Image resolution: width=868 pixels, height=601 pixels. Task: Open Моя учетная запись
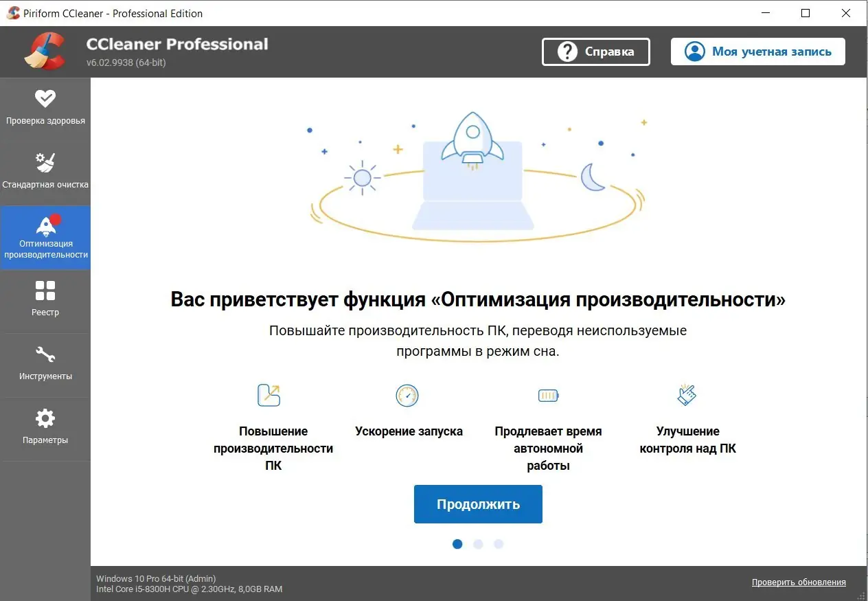click(757, 51)
